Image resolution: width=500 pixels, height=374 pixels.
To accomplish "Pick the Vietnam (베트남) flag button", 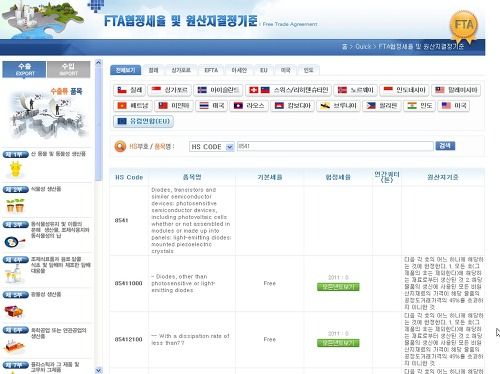I will (133, 106).
